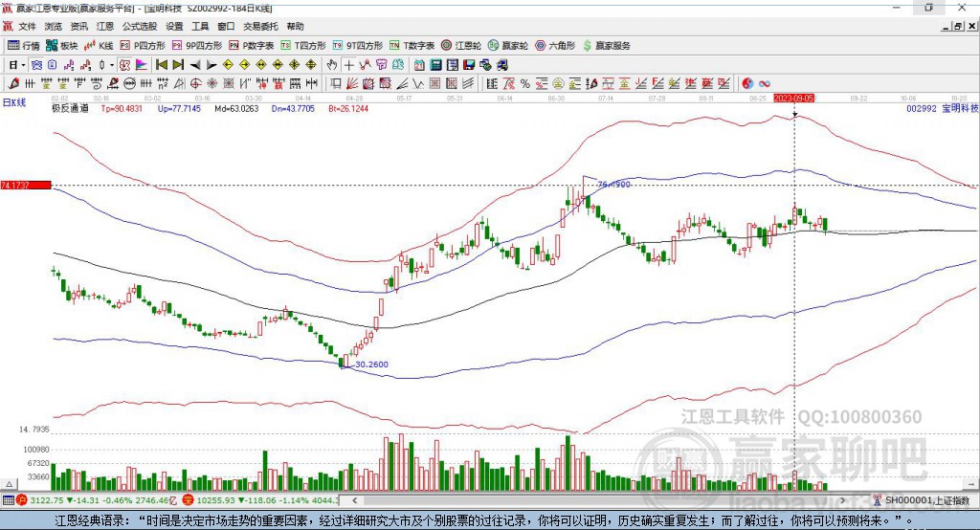Viewport: 980px width, 530px height.
Task: Select the Gann fan lines tool
Action: (x=352, y=83)
